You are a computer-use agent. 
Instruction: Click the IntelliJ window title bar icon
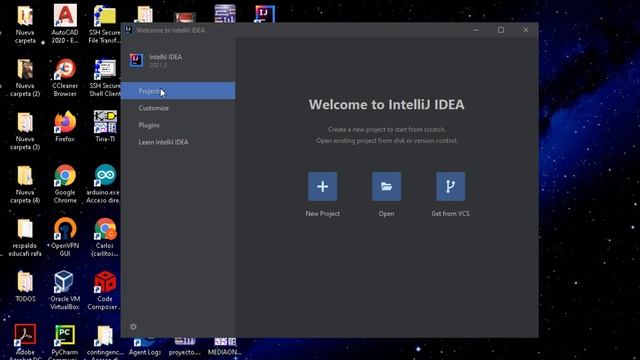tap(128, 30)
